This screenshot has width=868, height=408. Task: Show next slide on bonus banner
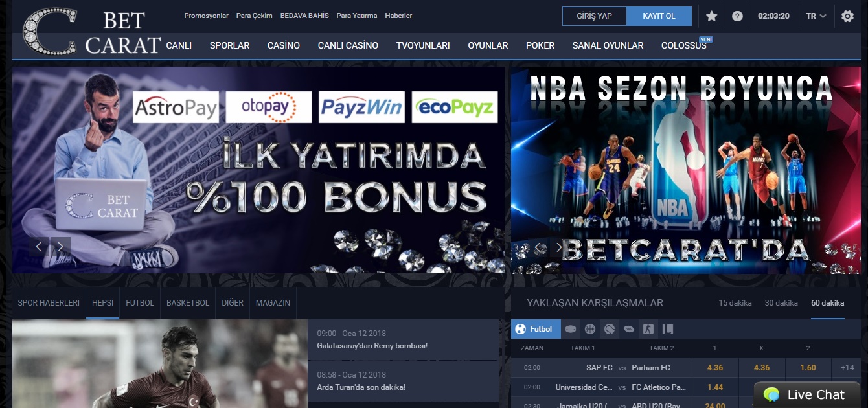coord(61,246)
